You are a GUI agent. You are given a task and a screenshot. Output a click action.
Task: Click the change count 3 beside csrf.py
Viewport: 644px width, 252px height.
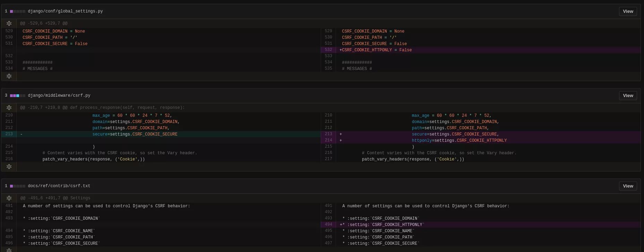[6, 96]
